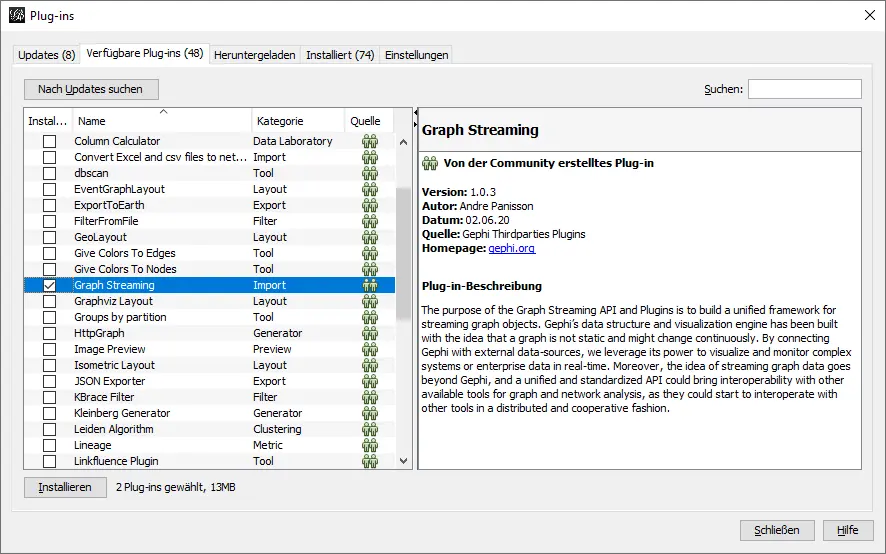Select the ExportToEarth plug-in name
The height and width of the screenshot is (554, 886).
pyautogui.click(x=109, y=205)
